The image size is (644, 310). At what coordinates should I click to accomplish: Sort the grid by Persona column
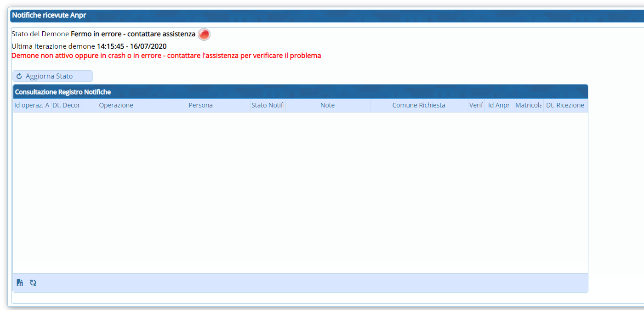coord(200,105)
